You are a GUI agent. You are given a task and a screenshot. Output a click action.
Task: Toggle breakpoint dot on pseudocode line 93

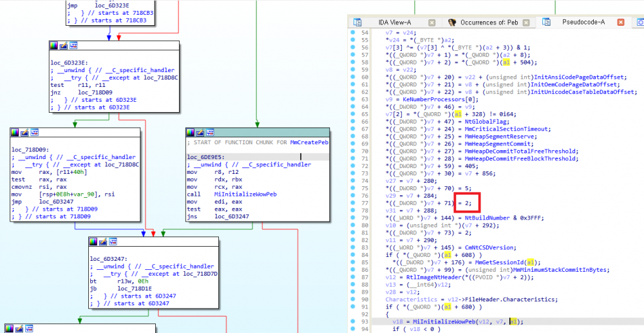tap(352, 321)
